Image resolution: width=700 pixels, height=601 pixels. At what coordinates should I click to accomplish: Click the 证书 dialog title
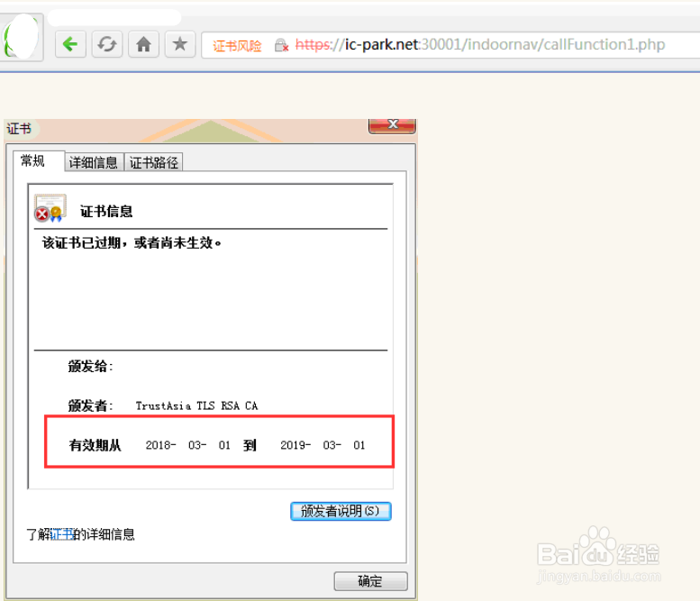[19, 129]
